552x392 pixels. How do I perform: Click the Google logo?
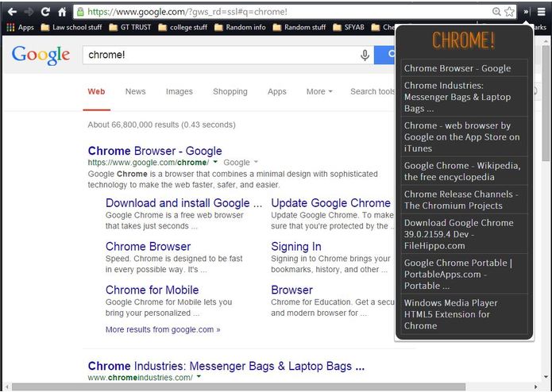41,55
